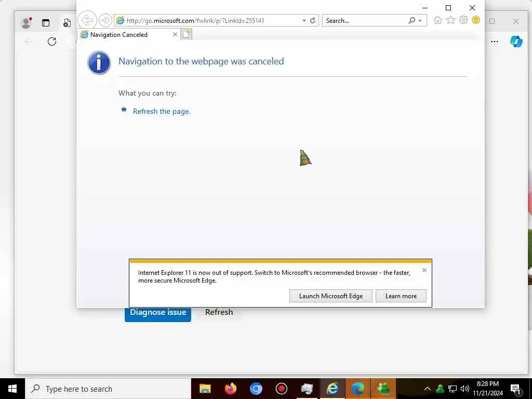Go forward in Internet Explorer
Image resolution: width=532 pixels, height=399 pixels.
(105, 20)
